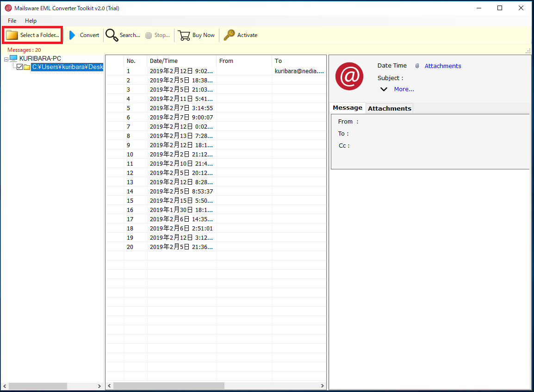Select message 1 dated 2019年2月12日 9:02
Viewport: 534px width, 392px height.
pos(216,71)
